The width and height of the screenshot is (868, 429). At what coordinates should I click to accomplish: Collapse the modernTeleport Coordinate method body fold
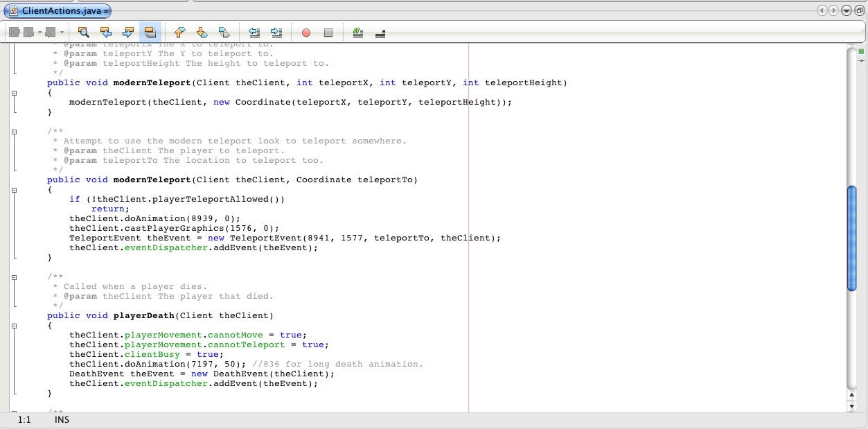click(14, 189)
